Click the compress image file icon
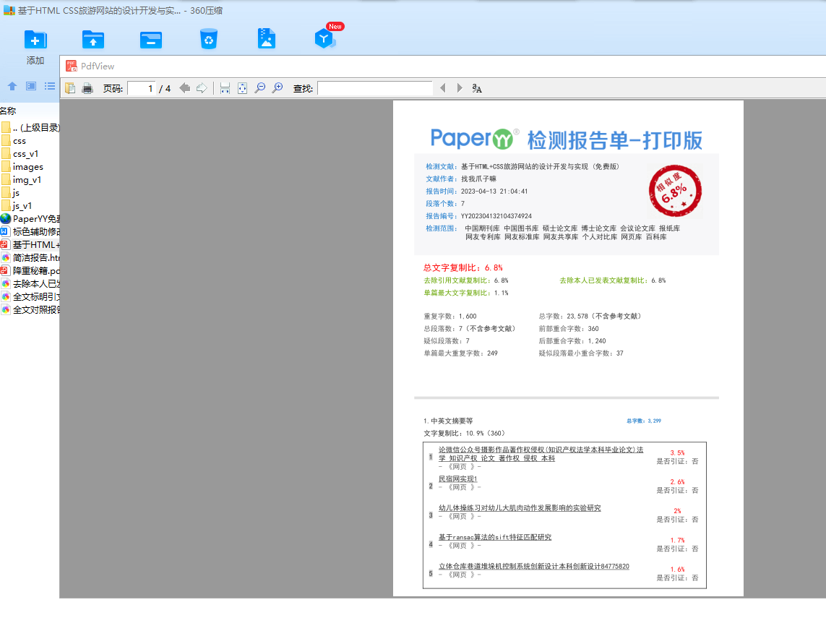Image resolution: width=826 pixels, height=644 pixels. (x=267, y=38)
